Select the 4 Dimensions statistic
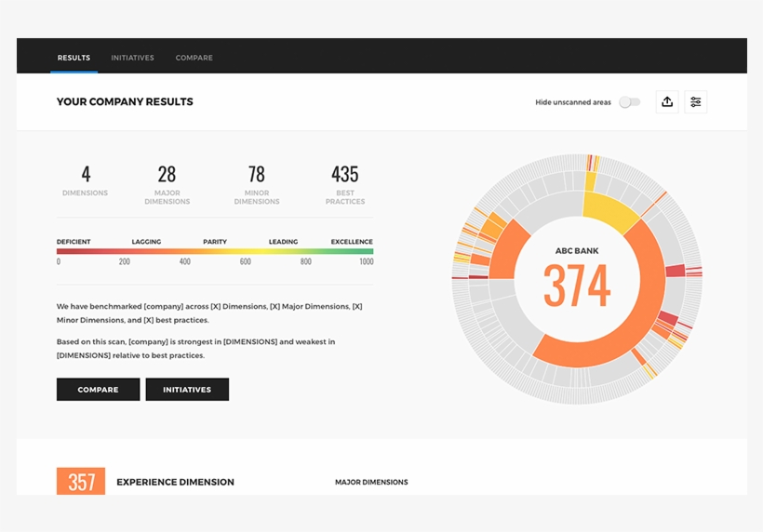 pyautogui.click(x=86, y=180)
